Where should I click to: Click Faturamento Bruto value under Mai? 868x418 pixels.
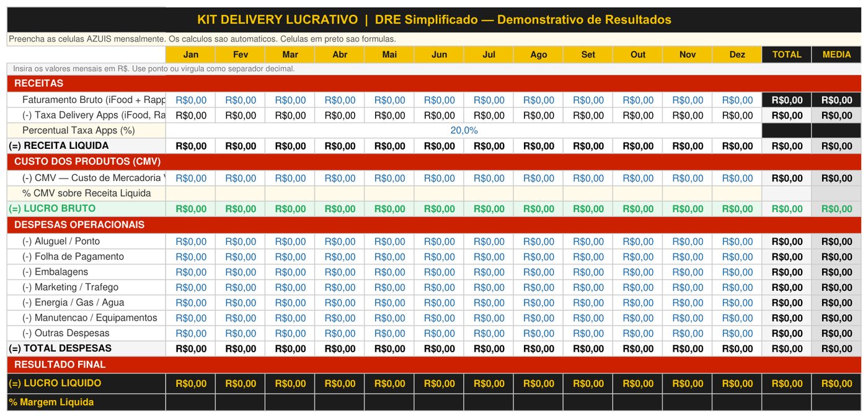tap(389, 100)
